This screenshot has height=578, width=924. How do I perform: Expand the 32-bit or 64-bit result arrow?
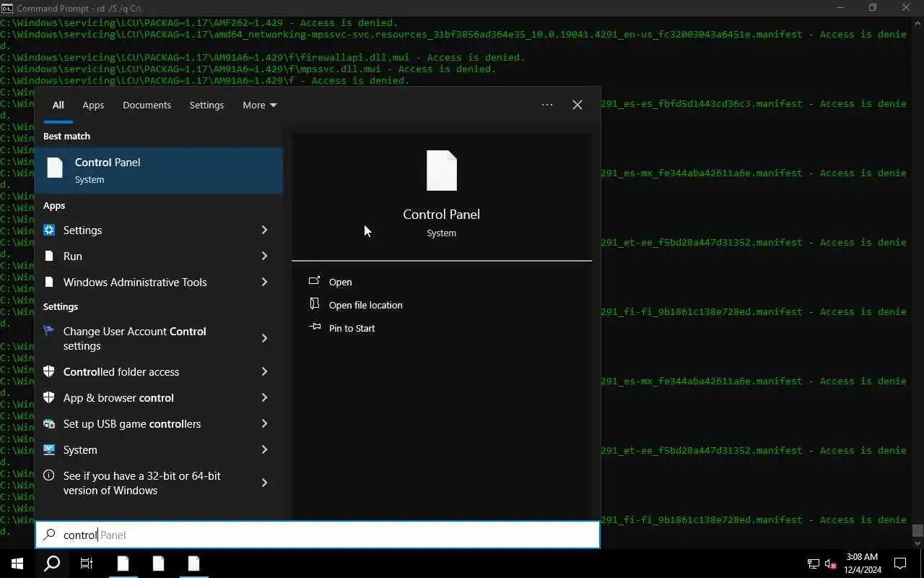264,483
